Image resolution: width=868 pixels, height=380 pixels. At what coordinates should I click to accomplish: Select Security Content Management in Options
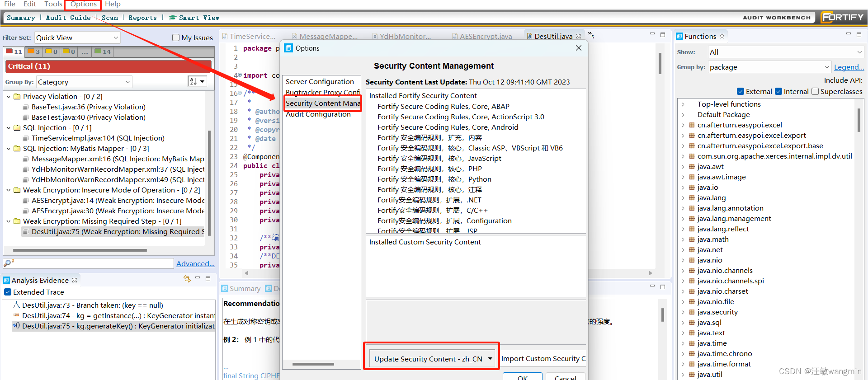tap(323, 103)
